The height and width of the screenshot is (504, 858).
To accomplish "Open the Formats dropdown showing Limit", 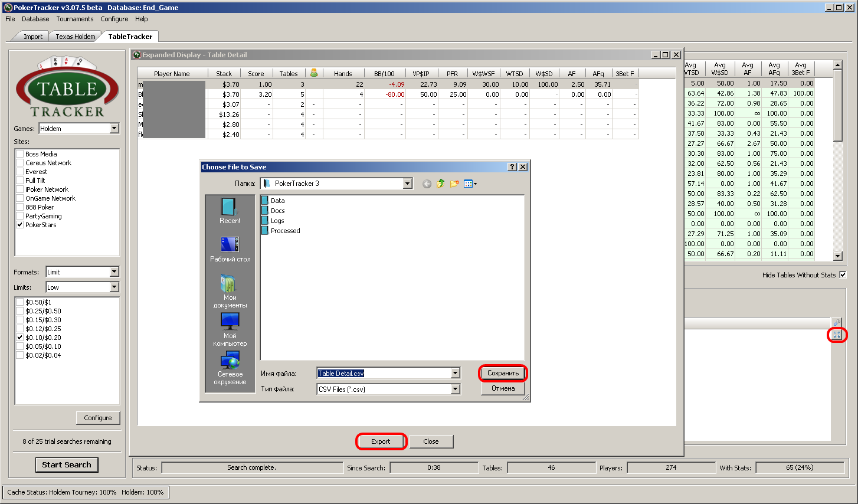I will (114, 271).
